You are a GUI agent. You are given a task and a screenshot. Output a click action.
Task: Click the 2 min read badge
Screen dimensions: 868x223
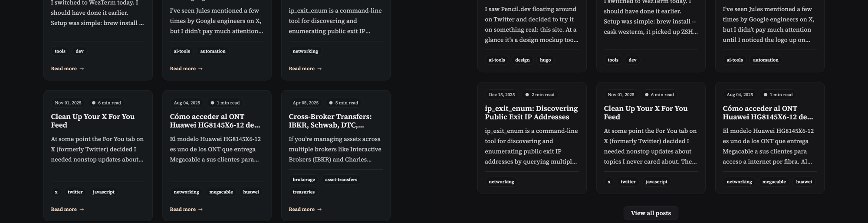(x=540, y=95)
